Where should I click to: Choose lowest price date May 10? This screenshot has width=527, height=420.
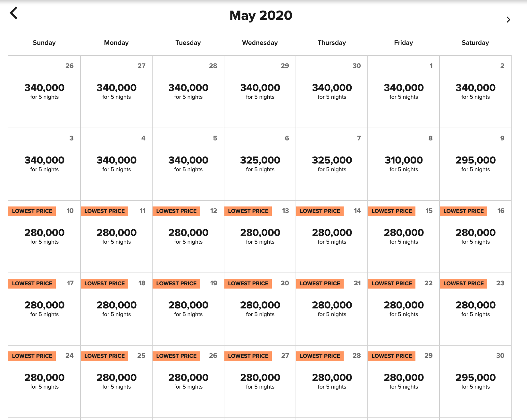(44, 236)
